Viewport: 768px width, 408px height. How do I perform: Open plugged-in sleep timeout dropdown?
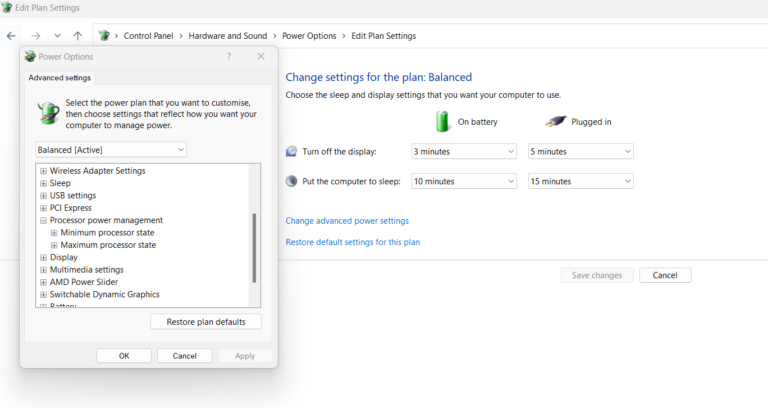(x=580, y=182)
